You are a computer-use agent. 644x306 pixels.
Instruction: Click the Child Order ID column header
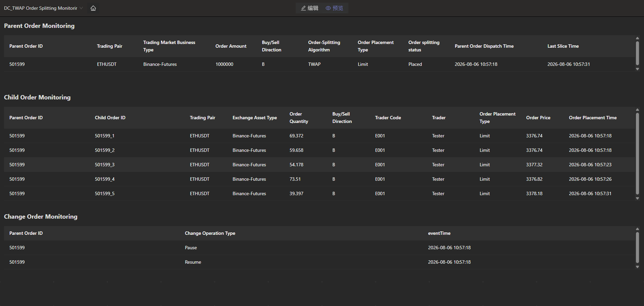click(x=110, y=118)
